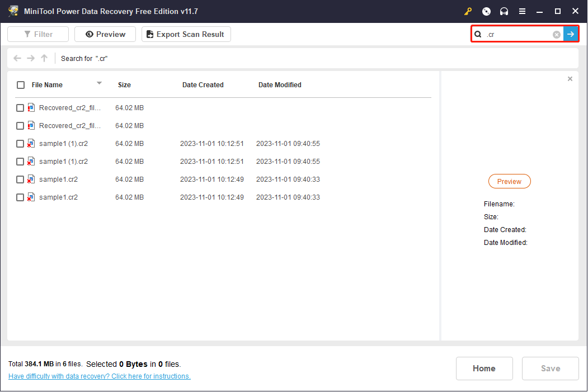Clear the search field with the x
The height and width of the screenshot is (392, 588).
click(x=556, y=34)
